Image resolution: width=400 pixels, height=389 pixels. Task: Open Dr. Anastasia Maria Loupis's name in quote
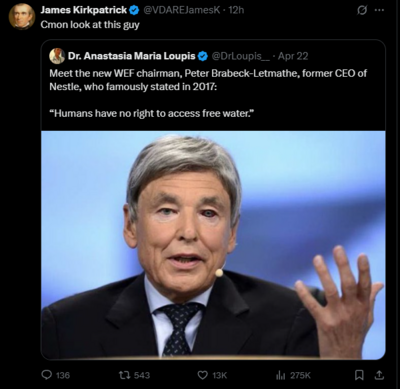(132, 56)
